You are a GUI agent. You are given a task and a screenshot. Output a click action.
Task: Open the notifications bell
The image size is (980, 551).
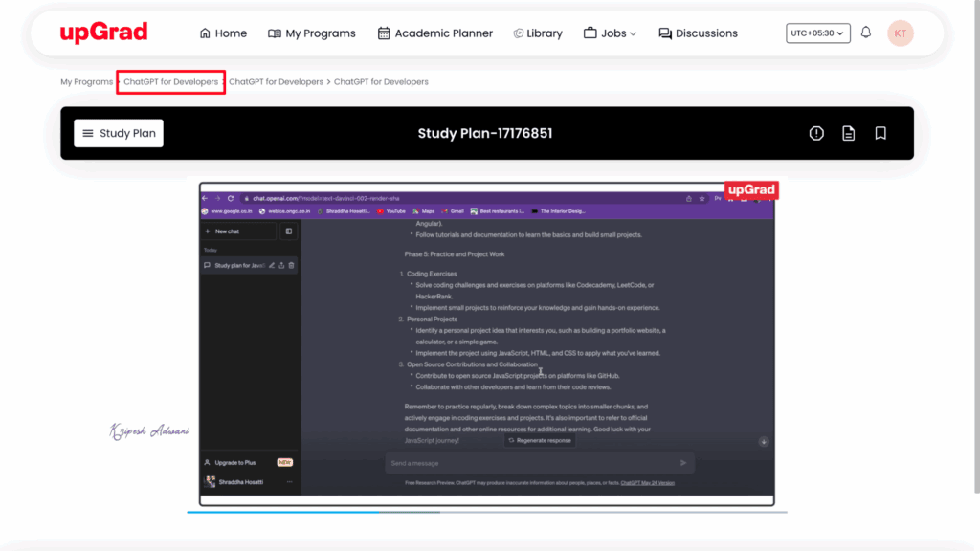[x=866, y=33]
